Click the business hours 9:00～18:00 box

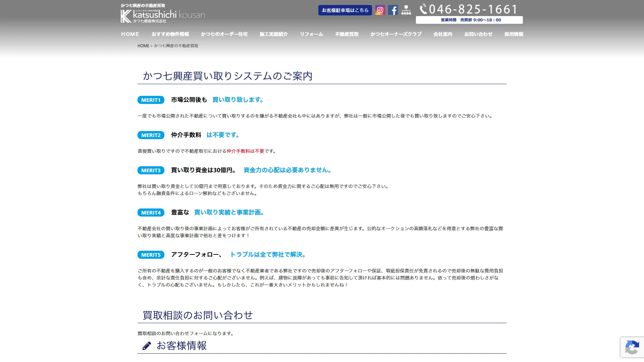coord(469,20)
